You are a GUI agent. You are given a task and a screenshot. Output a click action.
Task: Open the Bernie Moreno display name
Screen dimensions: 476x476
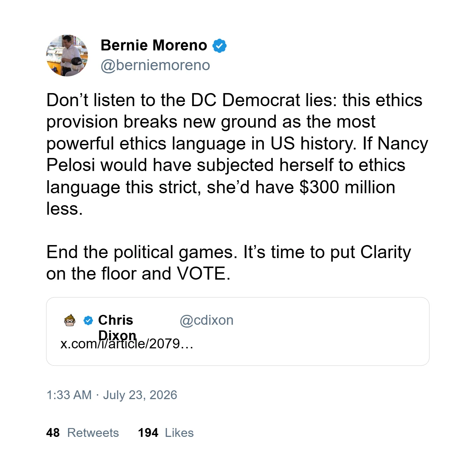[x=154, y=45]
